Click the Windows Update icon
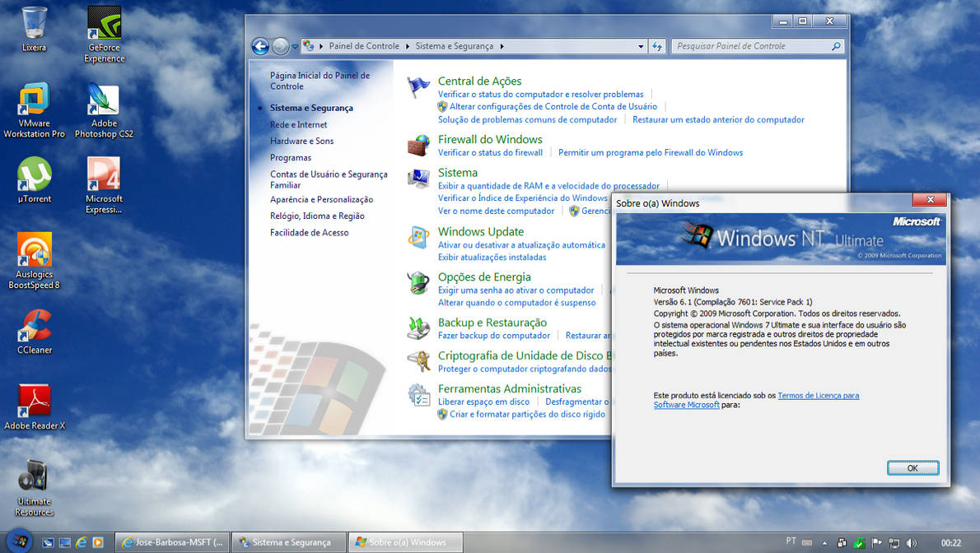This screenshot has height=553, width=980. [418, 236]
